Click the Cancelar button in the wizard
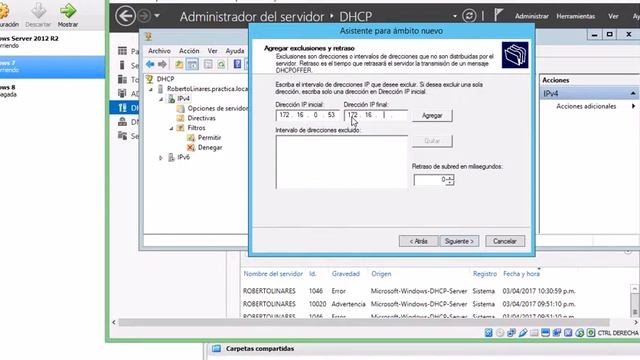The height and width of the screenshot is (360, 640). pyautogui.click(x=505, y=241)
